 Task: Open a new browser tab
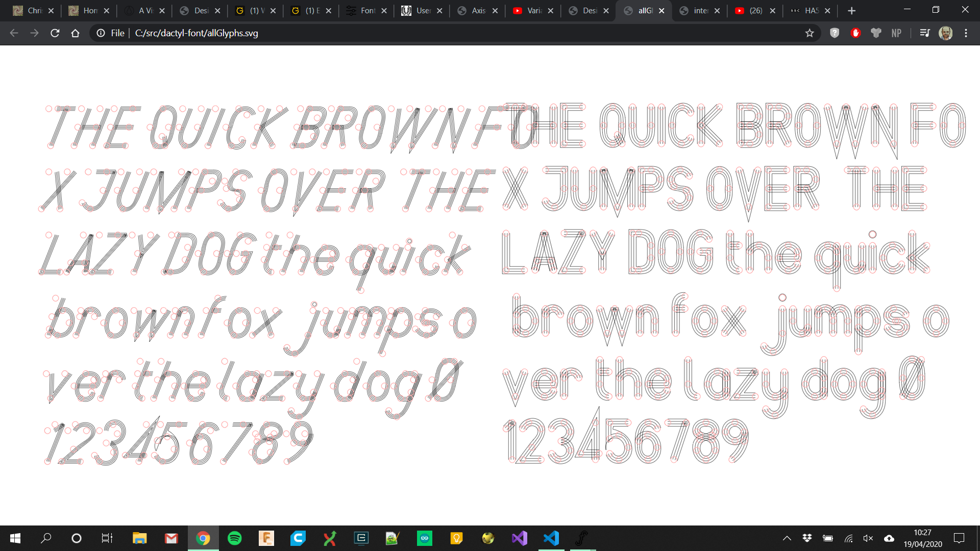pyautogui.click(x=851, y=11)
